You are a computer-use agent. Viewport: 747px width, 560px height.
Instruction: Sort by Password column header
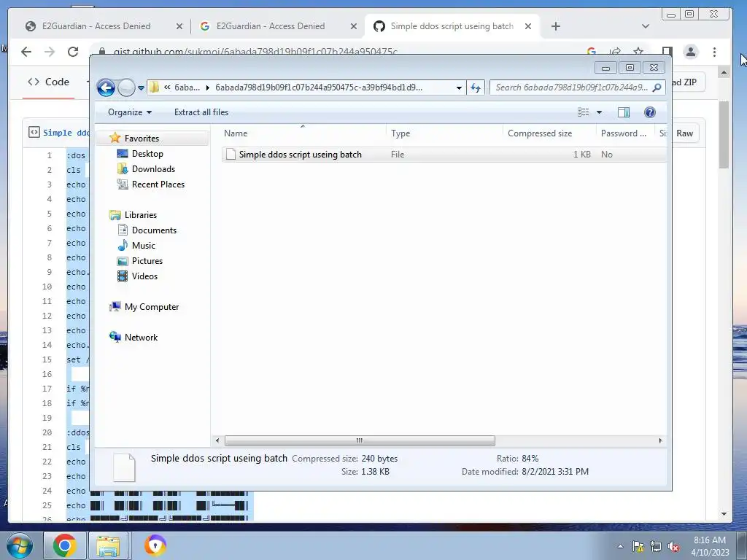tap(625, 134)
